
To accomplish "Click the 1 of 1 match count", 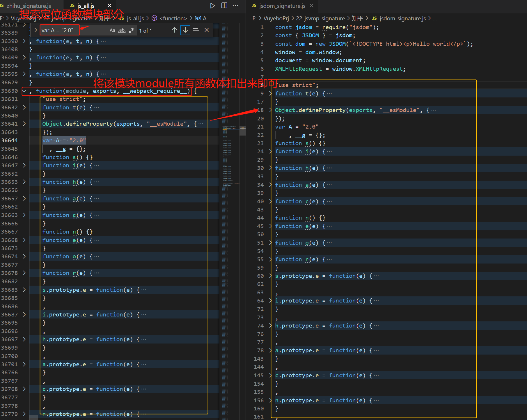I will click(145, 31).
